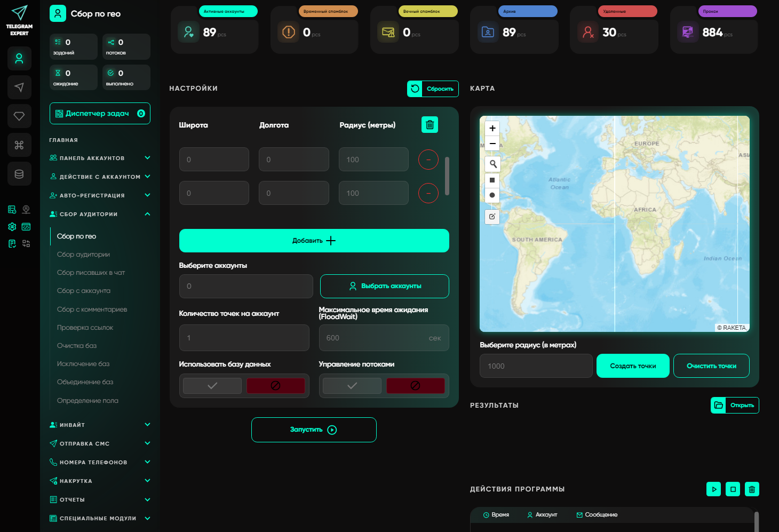Open the Определение пола item
Image resolution: width=779 pixels, height=532 pixels.
tap(88, 401)
